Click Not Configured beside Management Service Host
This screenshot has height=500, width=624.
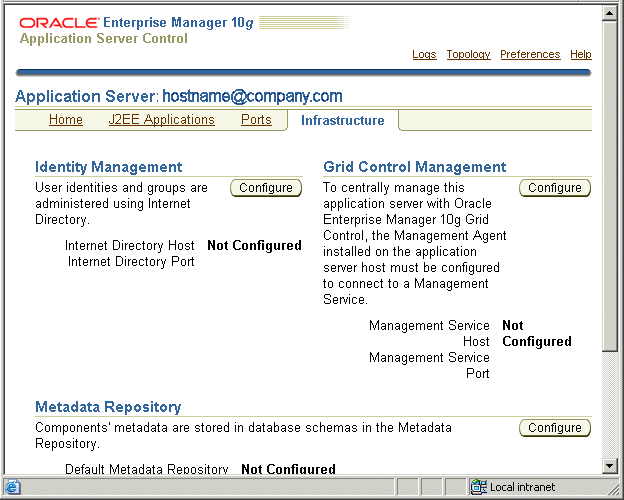[x=537, y=334]
